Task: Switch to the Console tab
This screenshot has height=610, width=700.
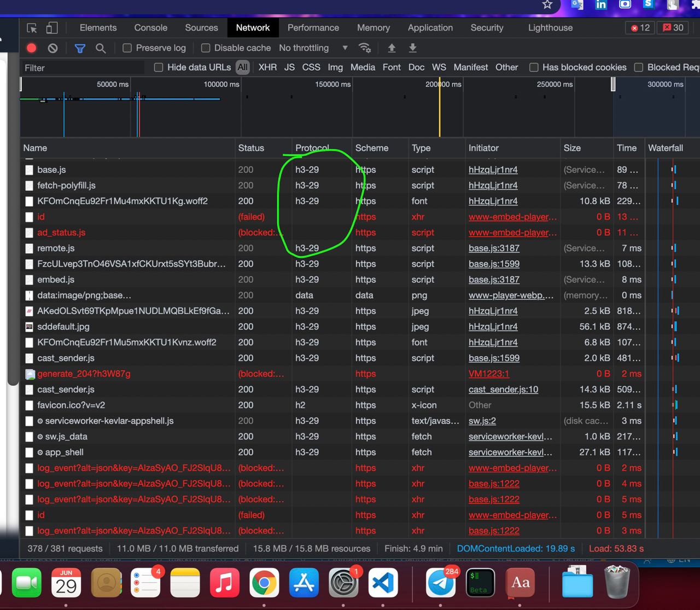Action: point(151,28)
